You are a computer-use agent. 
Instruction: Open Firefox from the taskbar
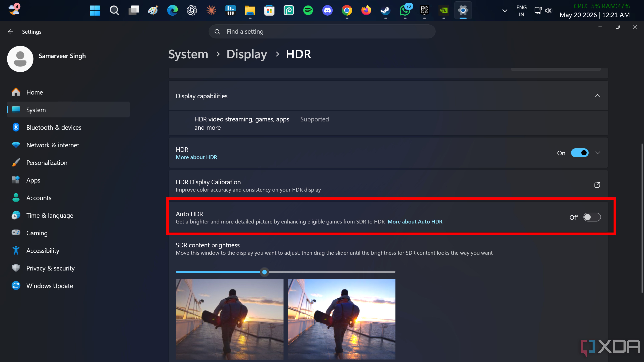click(x=366, y=10)
